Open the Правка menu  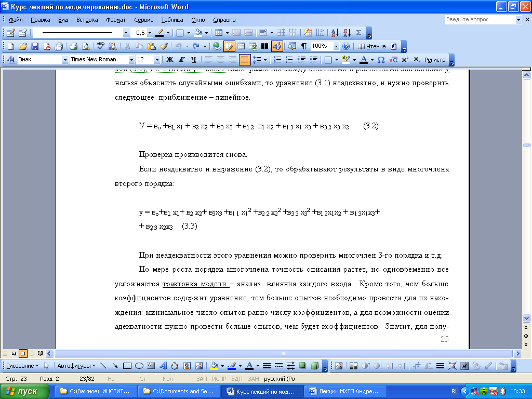tap(41, 20)
